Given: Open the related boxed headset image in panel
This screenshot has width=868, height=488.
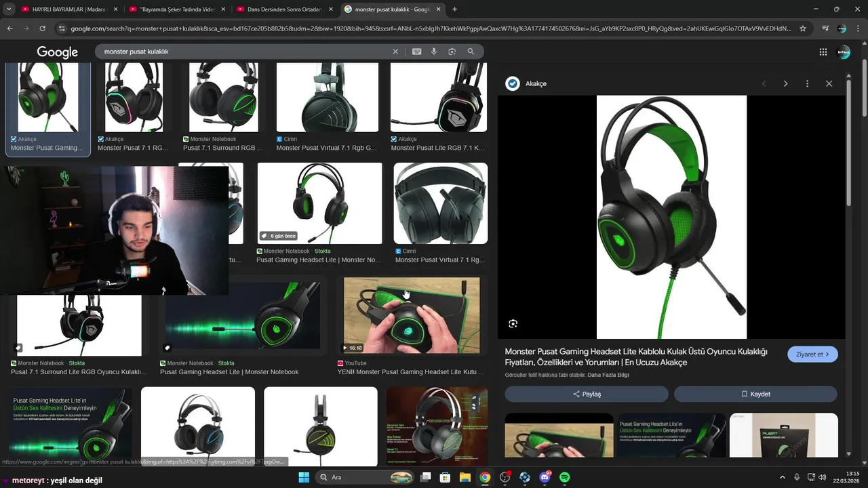Looking at the screenshot, I should coord(784,435).
